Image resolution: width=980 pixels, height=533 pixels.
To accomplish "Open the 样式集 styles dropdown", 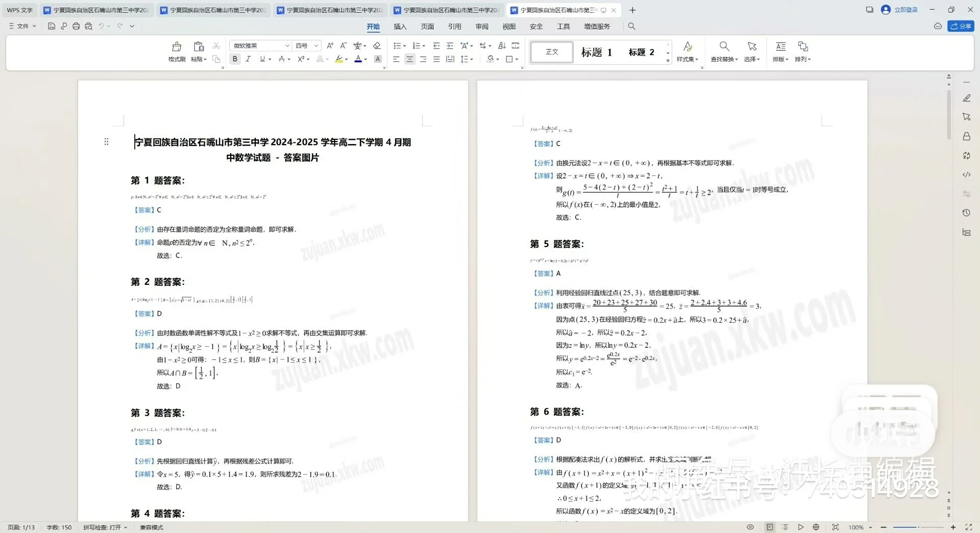I will 687,51.
